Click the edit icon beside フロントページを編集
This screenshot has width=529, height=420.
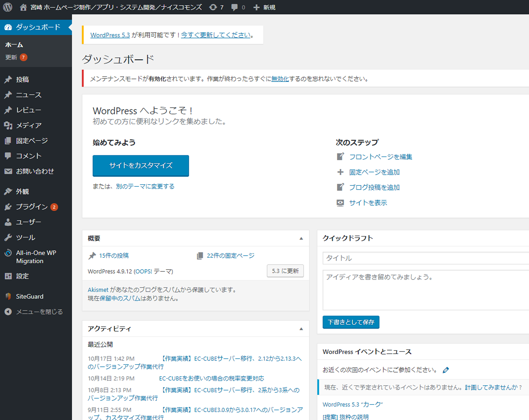[340, 156]
